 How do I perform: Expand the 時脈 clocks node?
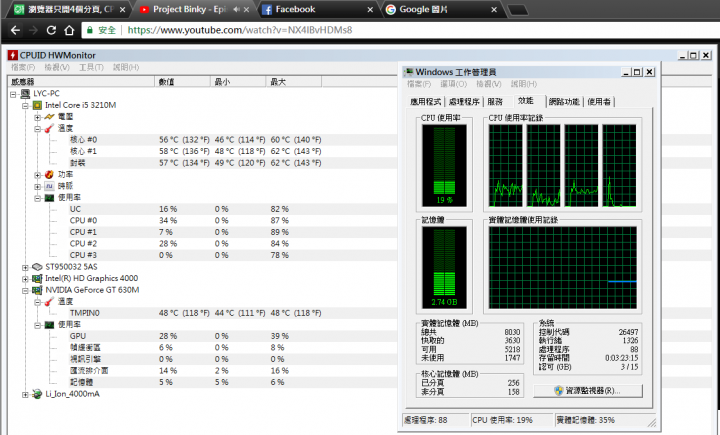tap(38, 186)
